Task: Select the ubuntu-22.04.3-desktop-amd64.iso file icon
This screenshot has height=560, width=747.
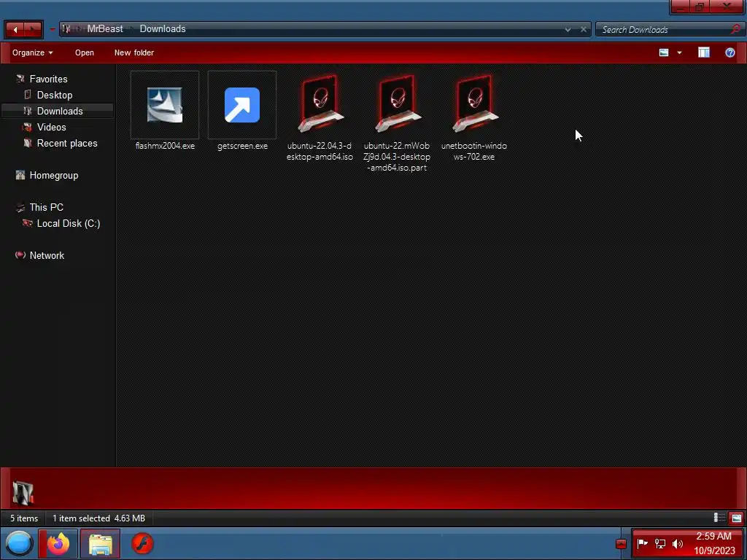Action: coord(320,104)
